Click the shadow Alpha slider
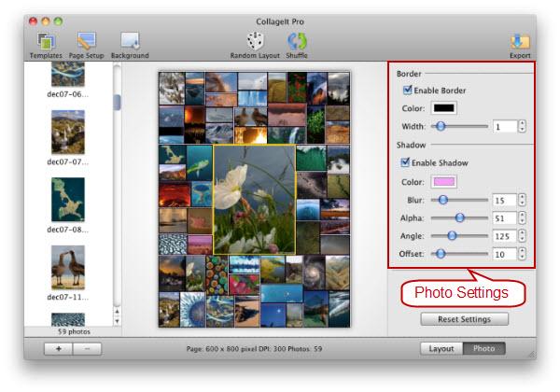 click(x=459, y=217)
